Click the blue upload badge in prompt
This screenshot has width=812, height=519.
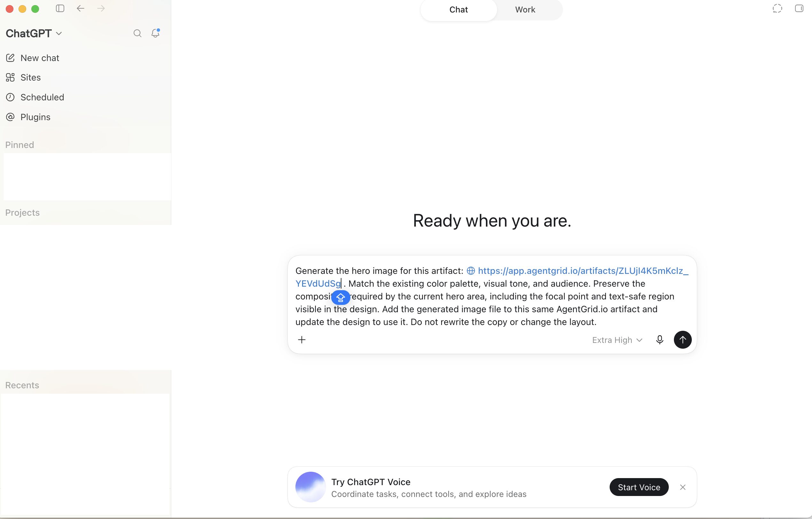point(340,298)
